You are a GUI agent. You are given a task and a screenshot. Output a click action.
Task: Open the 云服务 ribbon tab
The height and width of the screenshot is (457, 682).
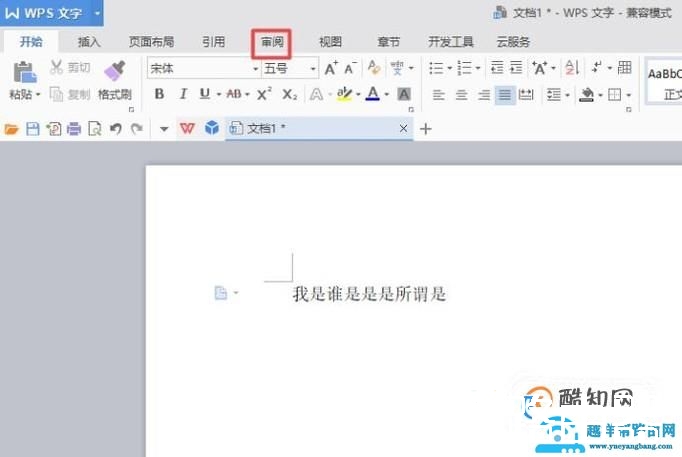pyautogui.click(x=513, y=42)
